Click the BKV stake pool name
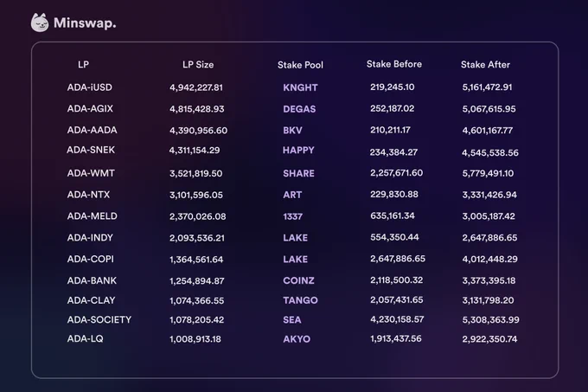 [x=292, y=131]
